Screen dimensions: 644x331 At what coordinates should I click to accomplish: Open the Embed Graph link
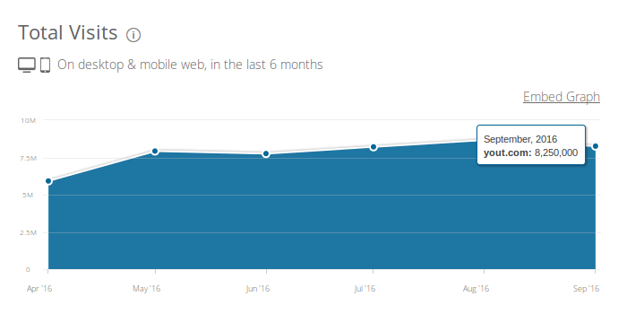pos(561,97)
